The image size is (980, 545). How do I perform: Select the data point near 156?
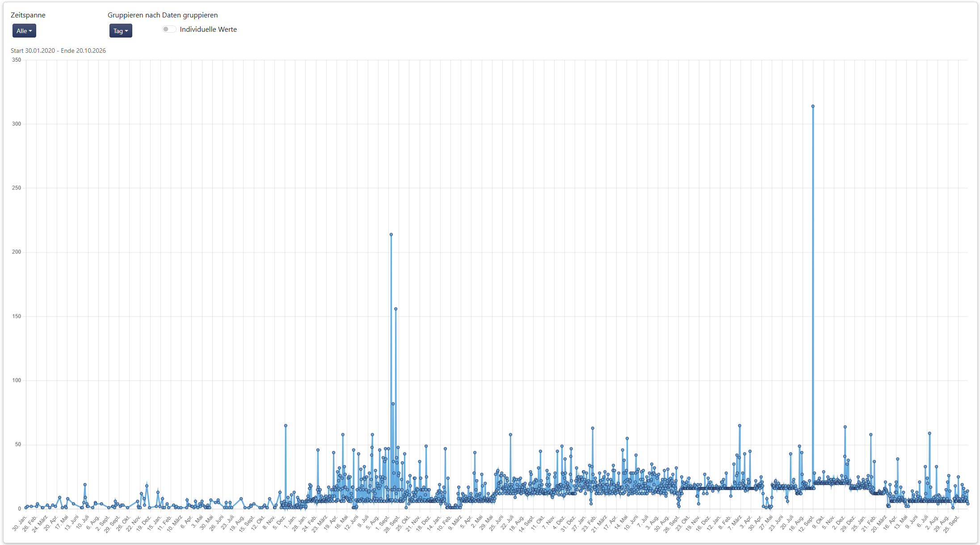(396, 309)
